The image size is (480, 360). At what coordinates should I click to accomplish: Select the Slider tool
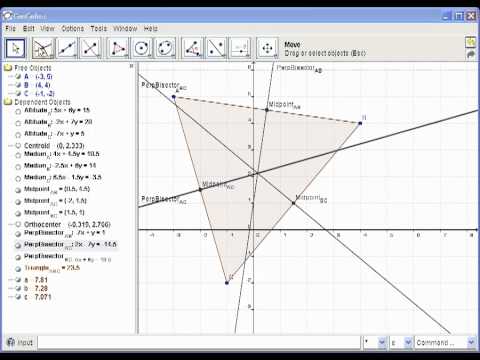click(240, 48)
